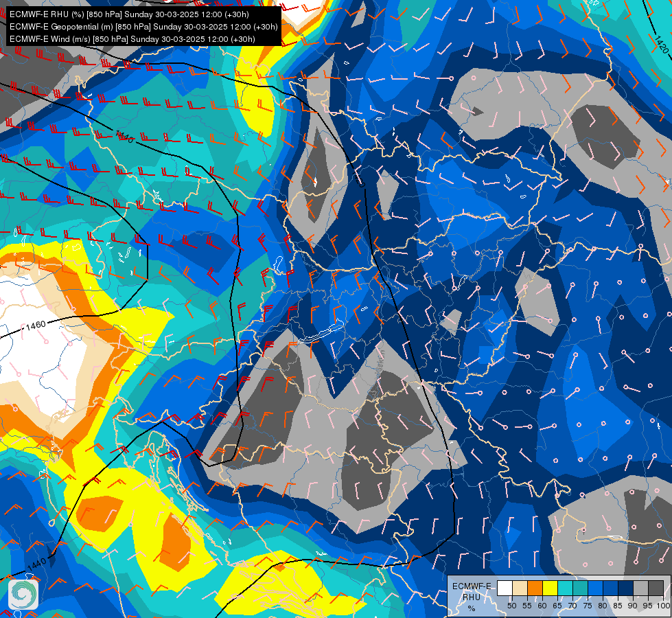The height and width of the screenshot is (618, 672).
Task: Click the legend value 85
Action: point(618,606)
